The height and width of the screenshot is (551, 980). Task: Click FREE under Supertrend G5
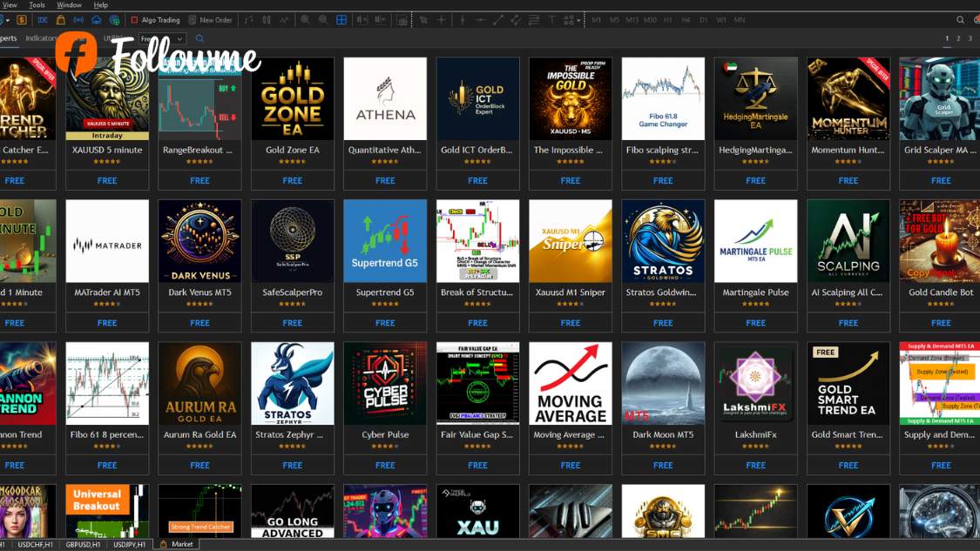click(385, 323)
